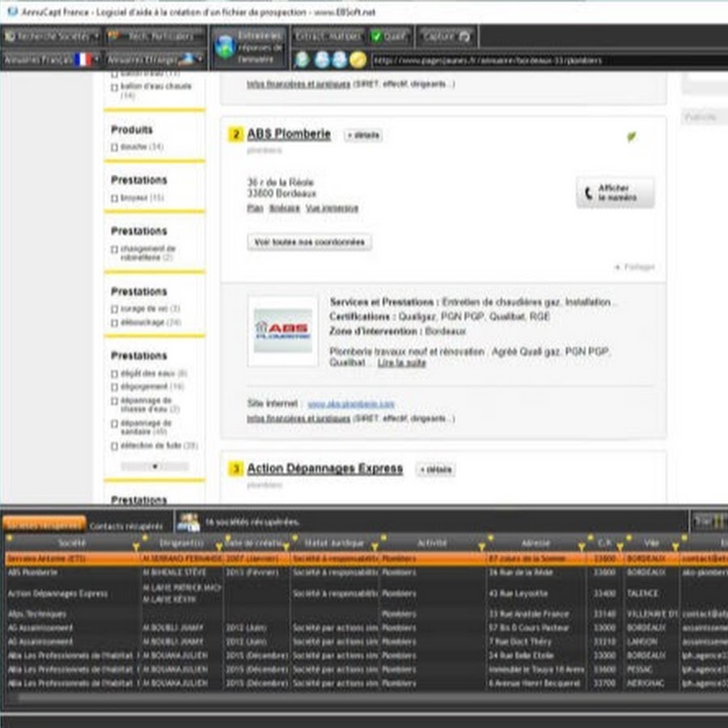Image resolution: width=728 pixels, height=728 pixels.
Task: Click the first blue globe navigation icon
Action: tap(322, 60)
